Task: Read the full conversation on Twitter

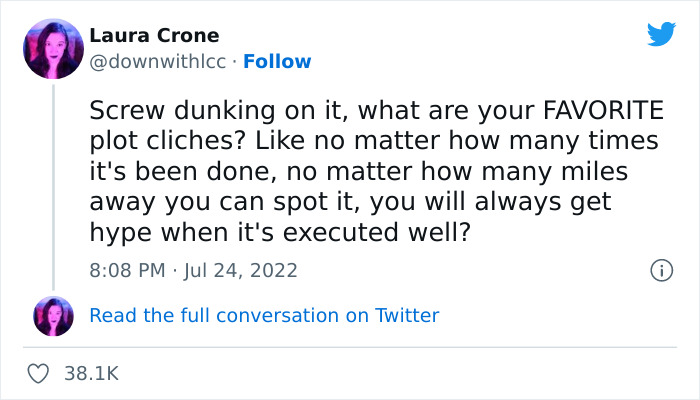Action: click(x=264, y=315)
